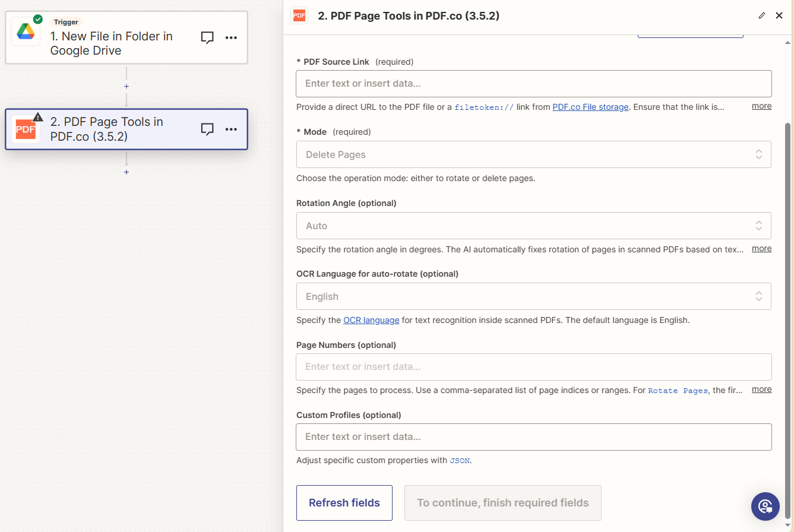Close the PDF Page Tools panel
The height and width of the screenshot is (532, 794).
(x=779, y=16)
